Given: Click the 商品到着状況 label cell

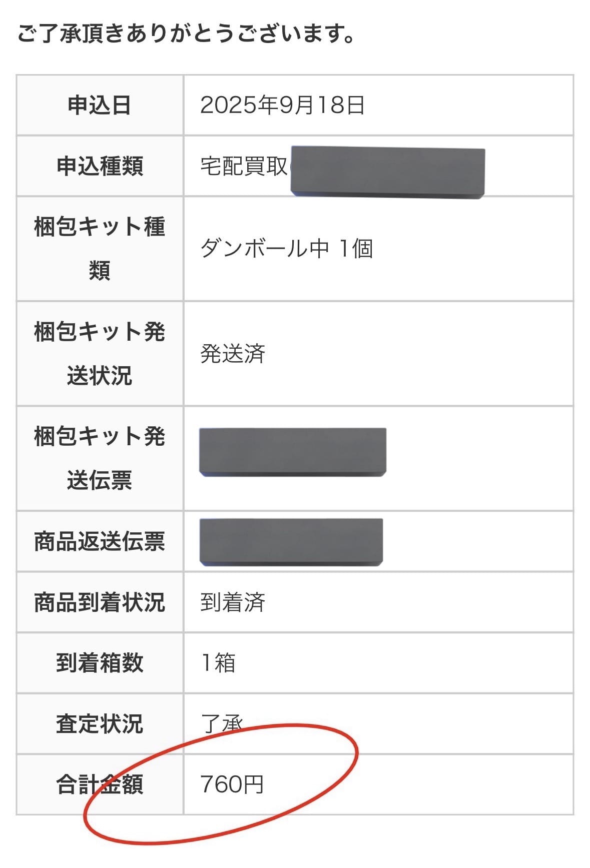Looking at the screenshot, I should (x=100, y=602).
